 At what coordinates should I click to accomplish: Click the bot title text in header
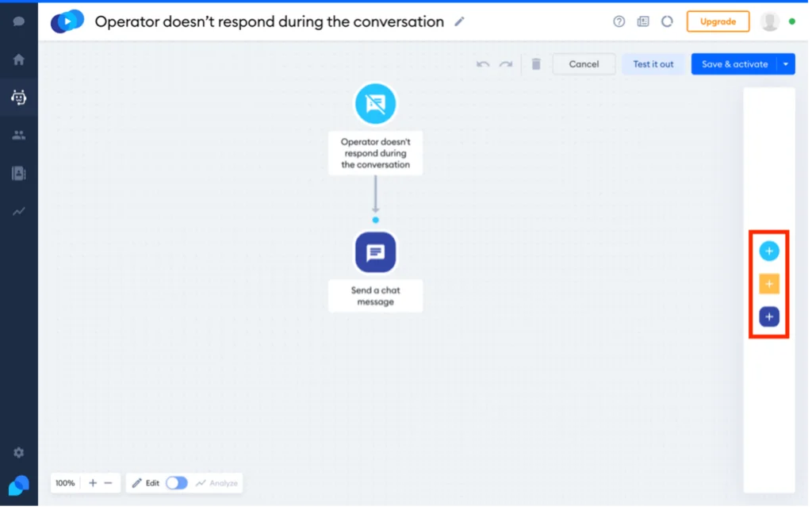(x=270, y=21)
